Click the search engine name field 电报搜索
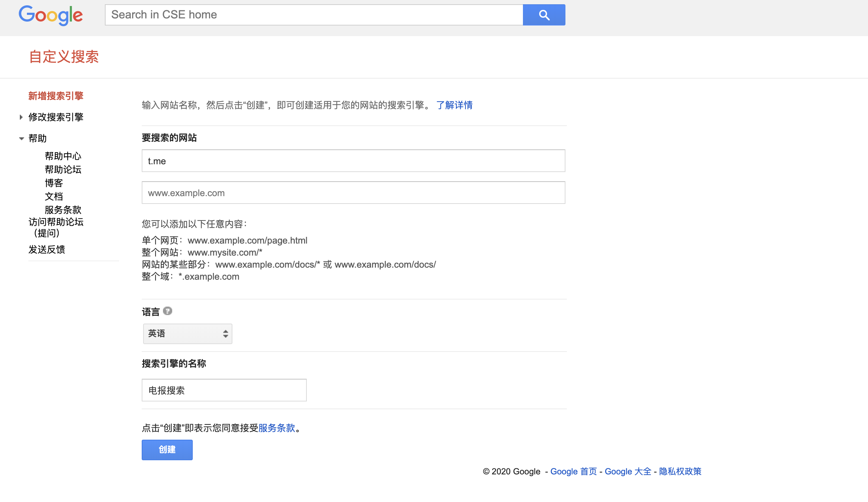Screen dimensions: 868x502 click(224, 390)
